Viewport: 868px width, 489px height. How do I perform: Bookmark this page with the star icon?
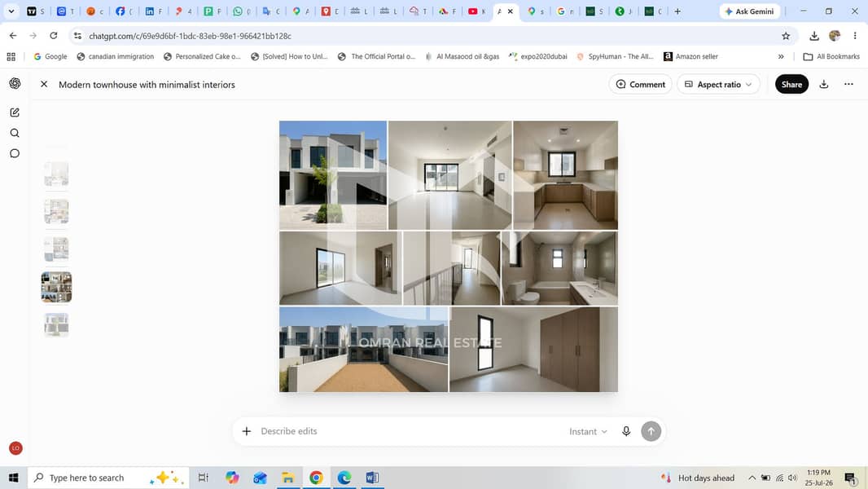[786, 36]
